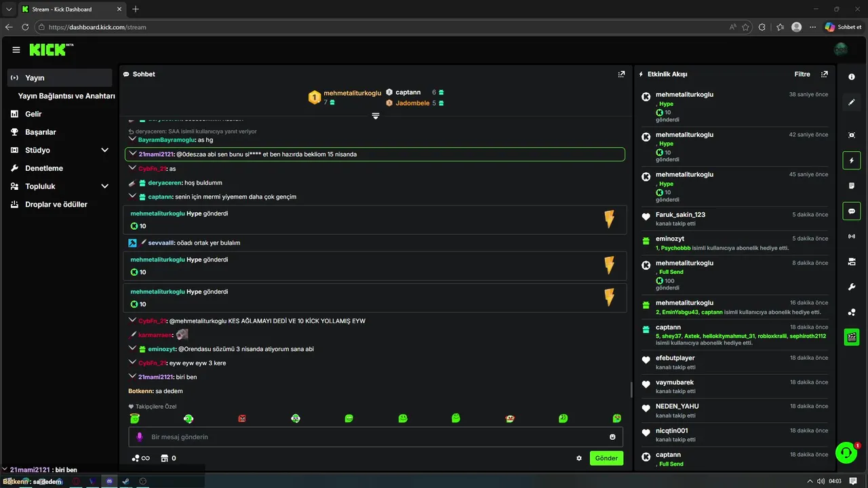Send message with Gönder button

[x=606, y=458]
